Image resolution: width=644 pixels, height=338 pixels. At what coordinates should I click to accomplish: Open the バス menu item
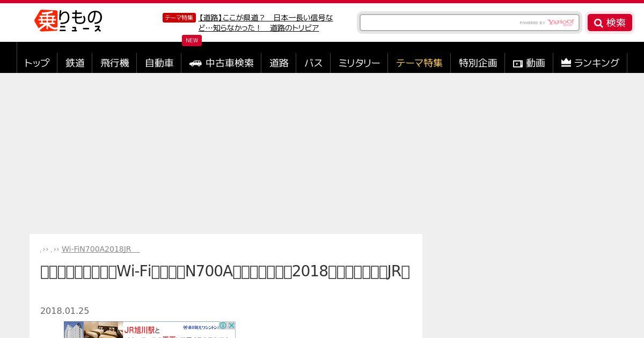313,63
